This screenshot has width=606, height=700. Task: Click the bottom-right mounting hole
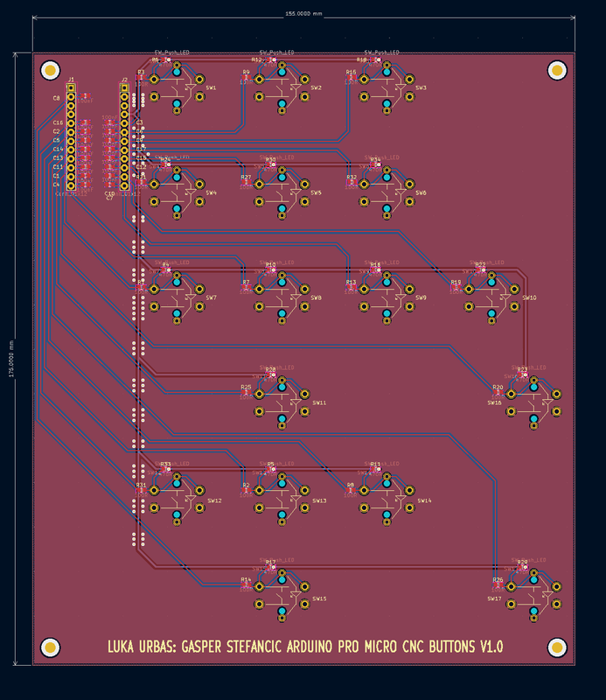[557, 647]
